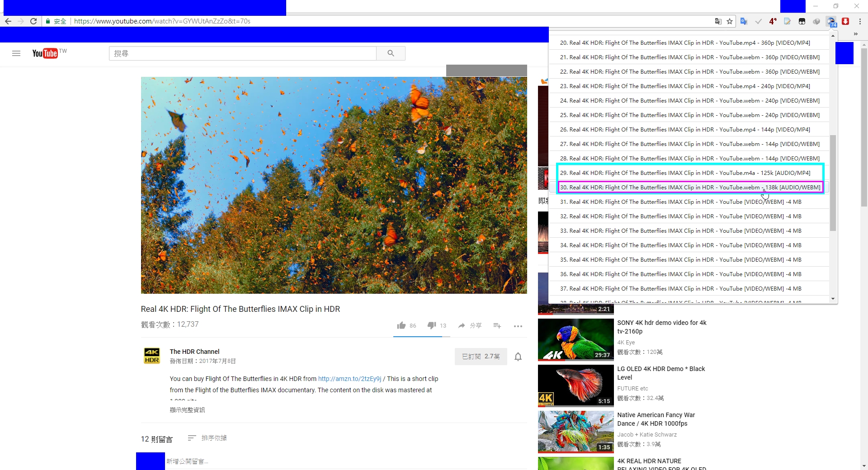Choose item 28, webm 144p video
This screenshot has width=868, height=470.
point(689,158)
